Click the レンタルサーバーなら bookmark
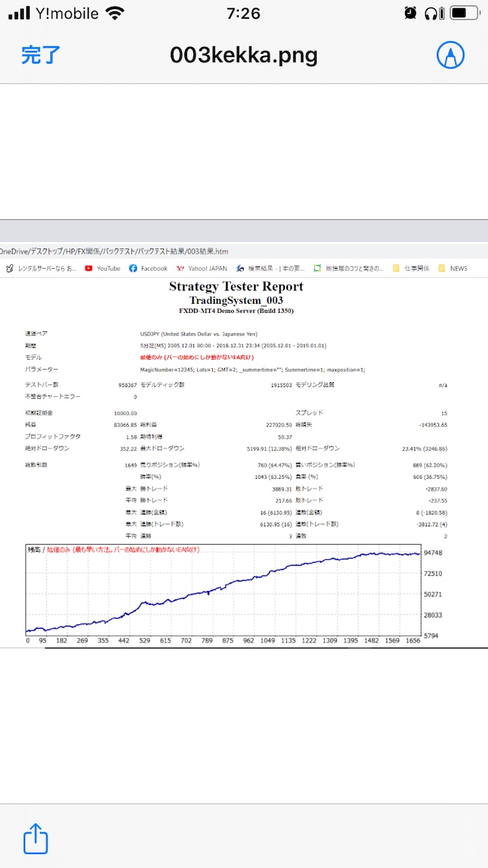The height and width of the screenshot is (868, 488). [x=41, y=268]
